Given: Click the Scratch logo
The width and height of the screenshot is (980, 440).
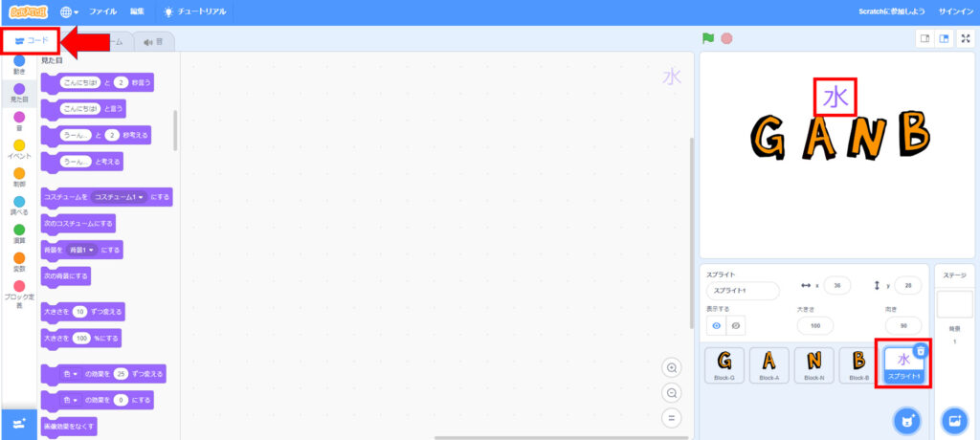Looking at the screenshot, I should click(x=27, y=11).
